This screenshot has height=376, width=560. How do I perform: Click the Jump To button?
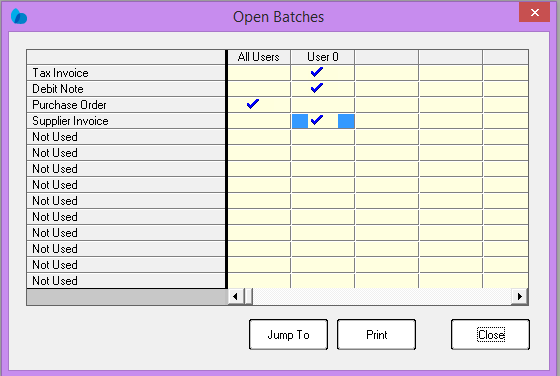288,335
